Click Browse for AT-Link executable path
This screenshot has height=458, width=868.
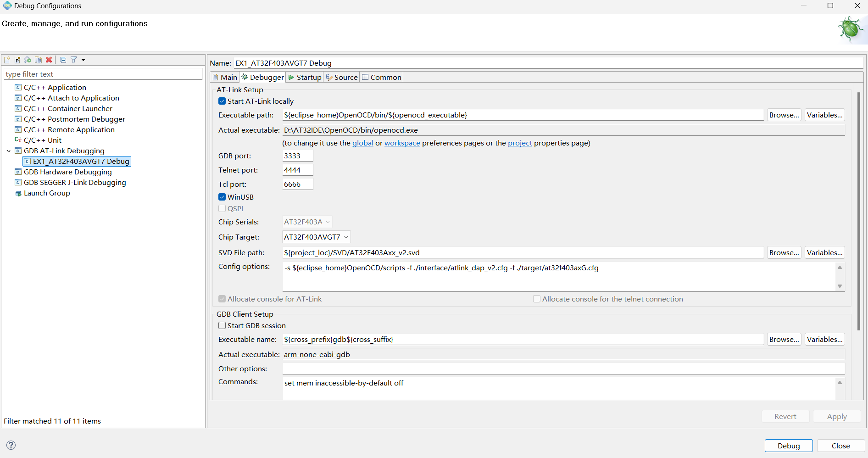[784, 115]
